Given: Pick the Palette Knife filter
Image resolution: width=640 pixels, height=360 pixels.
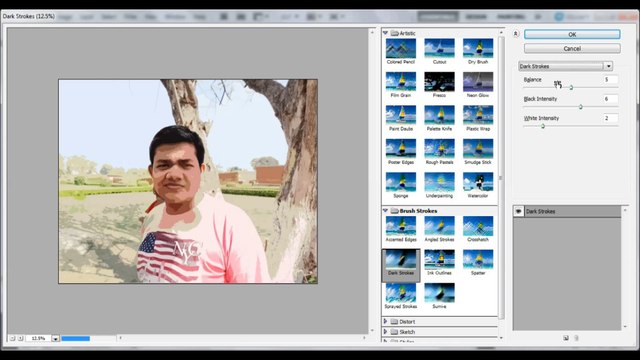Looking at the screenshot, I should 439,115.
